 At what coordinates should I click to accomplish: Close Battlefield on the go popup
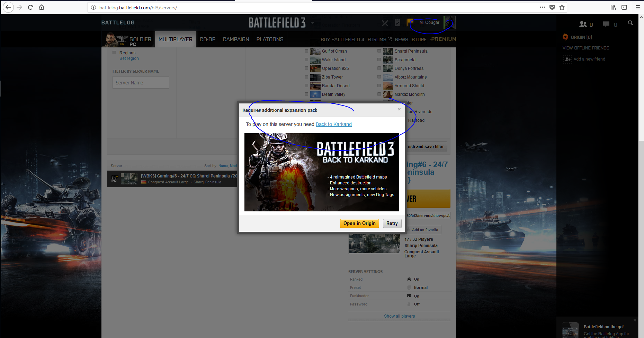click(x=635, y=320)
